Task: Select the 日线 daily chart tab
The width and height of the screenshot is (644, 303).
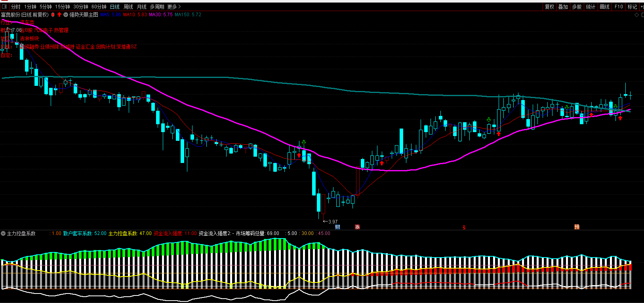Action: coord(115,7)
